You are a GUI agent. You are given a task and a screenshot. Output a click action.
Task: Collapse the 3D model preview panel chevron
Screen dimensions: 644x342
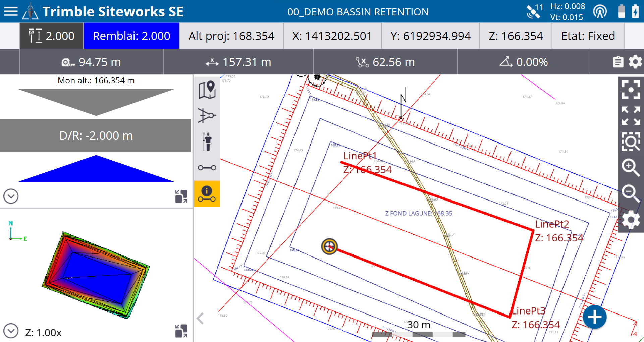pos(11,331)
